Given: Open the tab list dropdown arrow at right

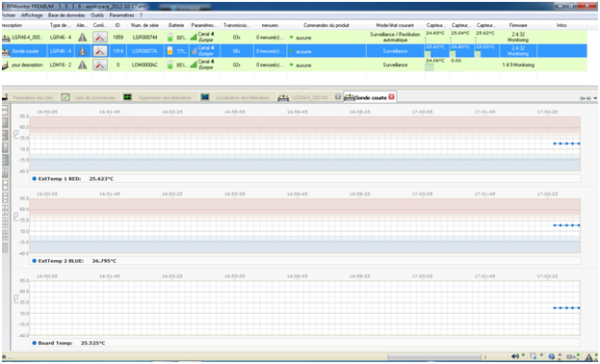Looking at the screenshot, I should point(595,98).
